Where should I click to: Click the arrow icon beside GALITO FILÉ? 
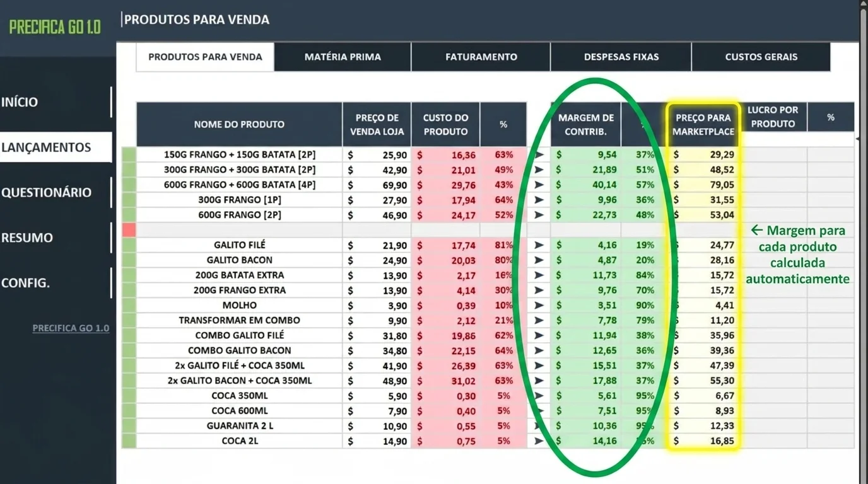tap(539, 245)
